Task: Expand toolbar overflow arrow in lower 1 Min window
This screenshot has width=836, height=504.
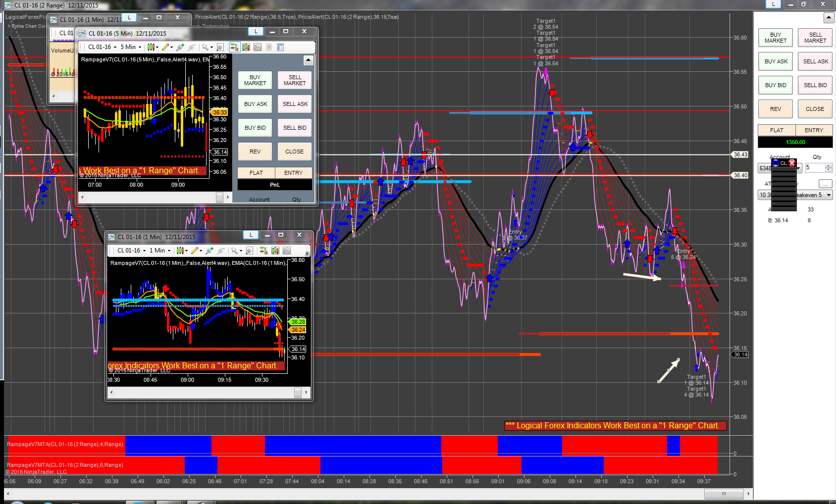Action: (x=308, y=253)
